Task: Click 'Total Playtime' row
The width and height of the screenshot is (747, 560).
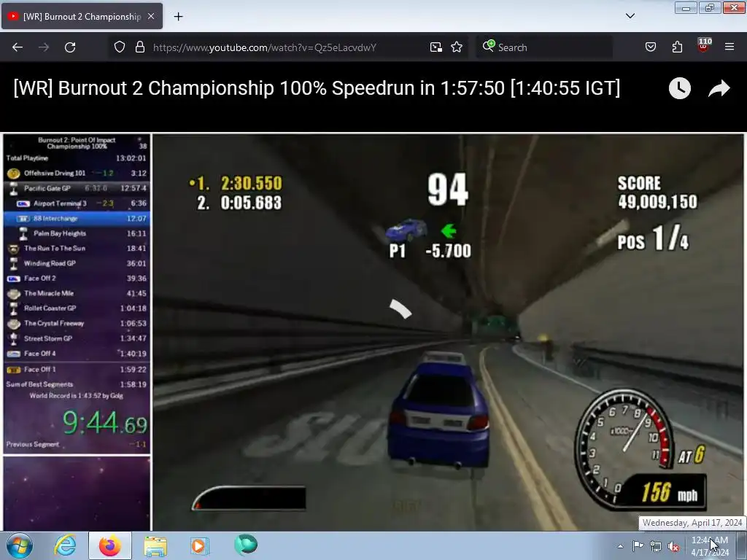Action: point(77,158)
